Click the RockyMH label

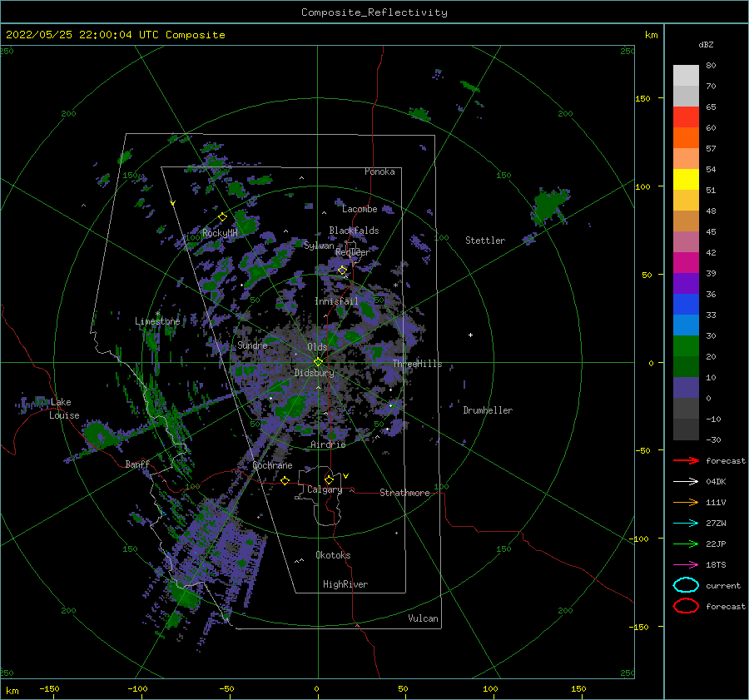pyautogui.click(x=220, y=233)
